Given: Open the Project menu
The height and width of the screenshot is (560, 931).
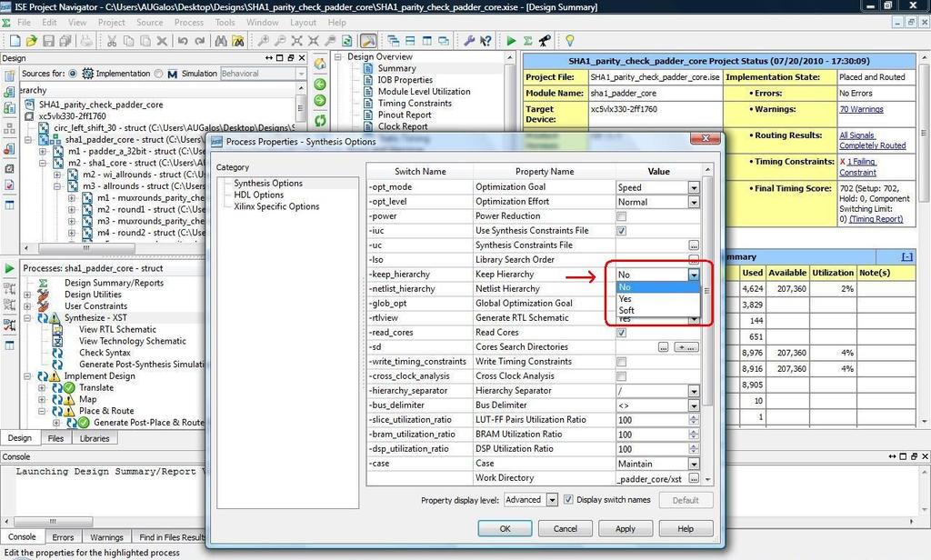Looking at the screenshot, I should (x=112, y=23).
